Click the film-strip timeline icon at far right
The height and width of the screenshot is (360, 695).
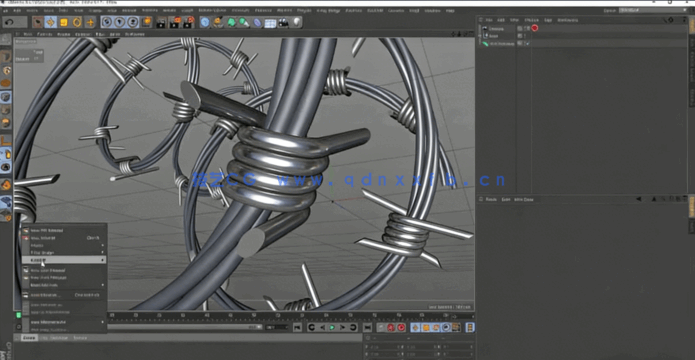click(x=470, y=328)
